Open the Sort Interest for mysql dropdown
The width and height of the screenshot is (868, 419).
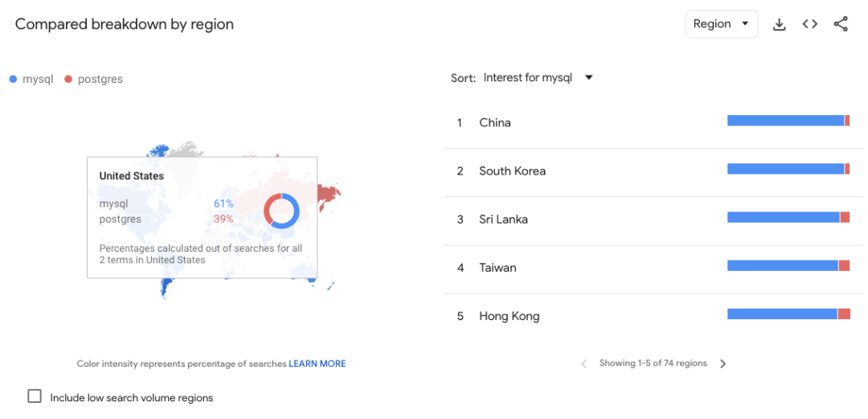tap(537, 78)
